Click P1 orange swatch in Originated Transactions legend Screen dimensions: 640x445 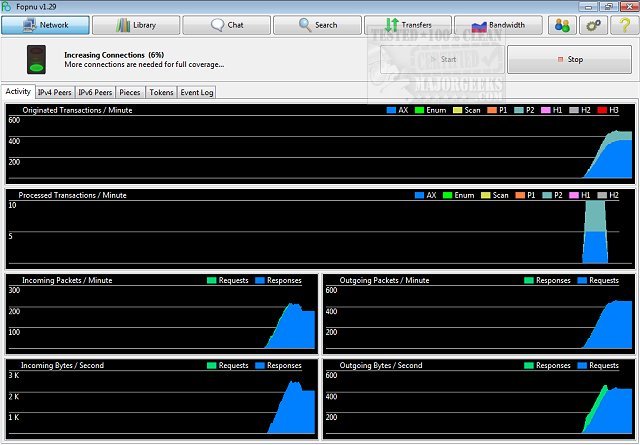(x=492, y=110)
